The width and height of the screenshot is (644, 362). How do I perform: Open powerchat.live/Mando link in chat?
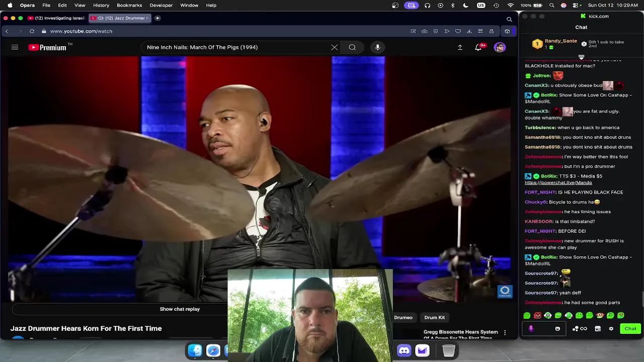(x=558, y=183)
